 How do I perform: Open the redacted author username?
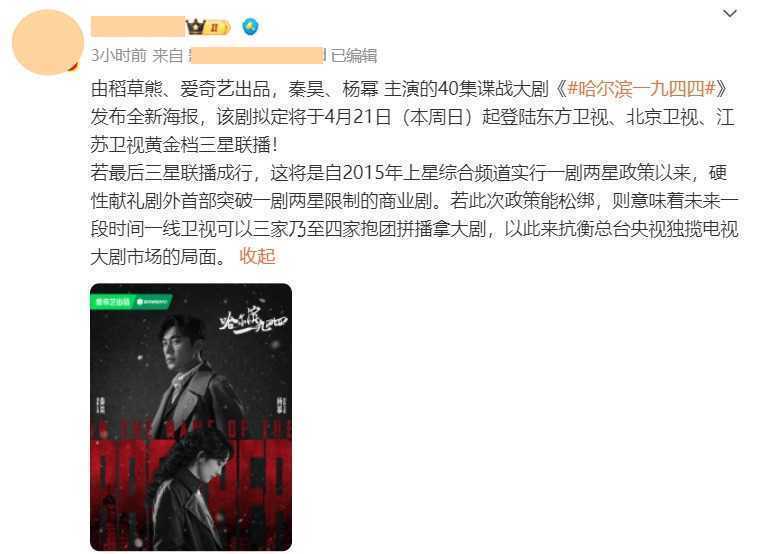click(x=138, y=26)
